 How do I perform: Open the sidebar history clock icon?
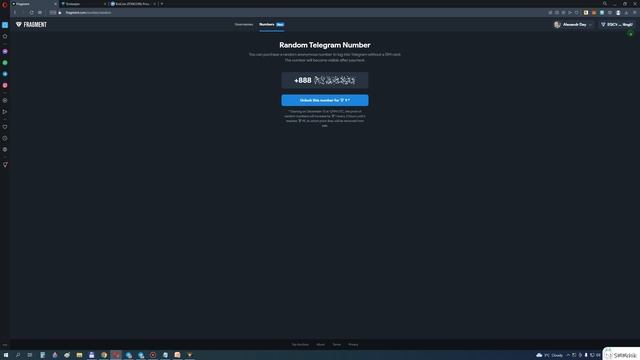[x=5, y=138]
